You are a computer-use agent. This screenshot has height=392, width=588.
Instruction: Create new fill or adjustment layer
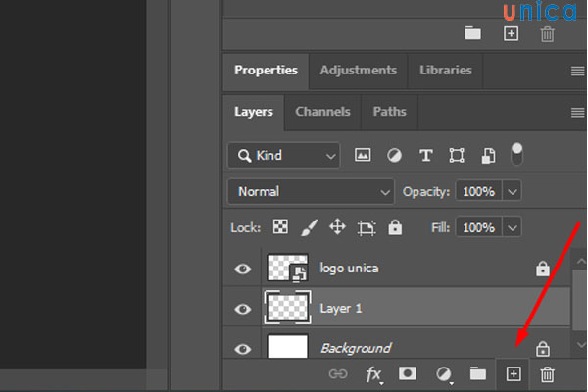click(x=444, y=374)
